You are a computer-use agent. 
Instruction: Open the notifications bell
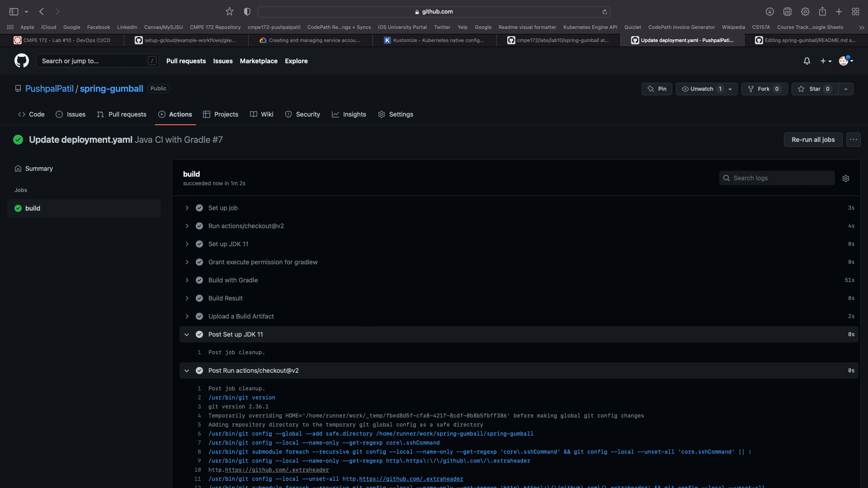(807, 61)
